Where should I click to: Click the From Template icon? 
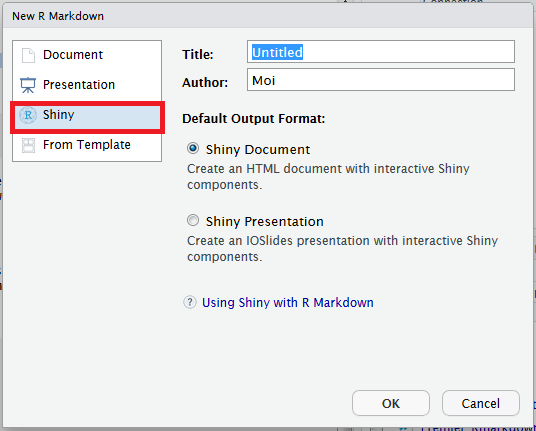point(28,145)
